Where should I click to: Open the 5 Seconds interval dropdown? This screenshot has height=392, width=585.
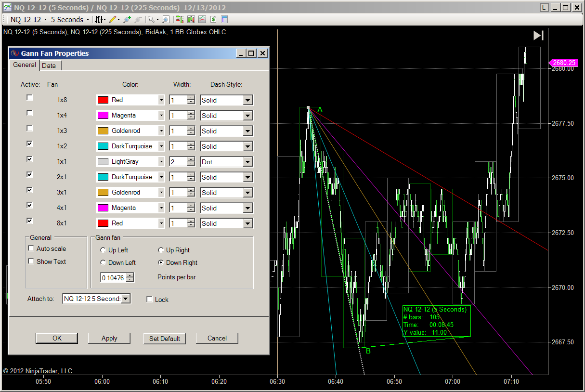(70, 20)
